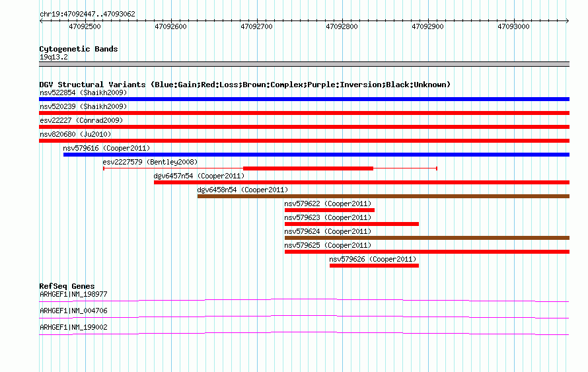The image size is (588, 372).
Task: Select the blue nsv579616 gain bar
Action: (x=316, y=155)
